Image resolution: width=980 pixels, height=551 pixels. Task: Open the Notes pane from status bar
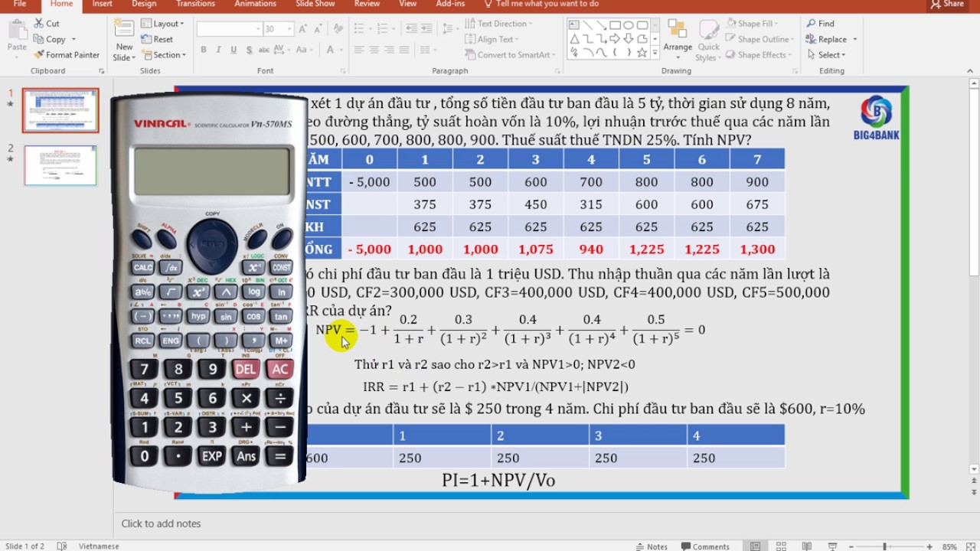tap(652, 546)
